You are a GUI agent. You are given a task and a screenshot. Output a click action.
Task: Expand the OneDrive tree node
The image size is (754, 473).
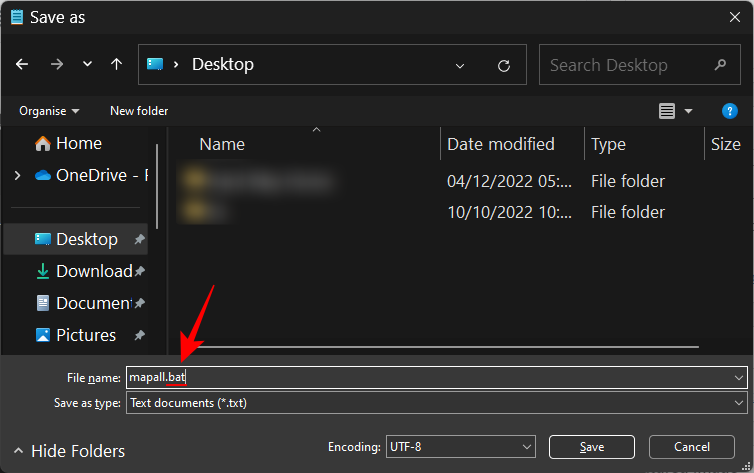point(17,175)
